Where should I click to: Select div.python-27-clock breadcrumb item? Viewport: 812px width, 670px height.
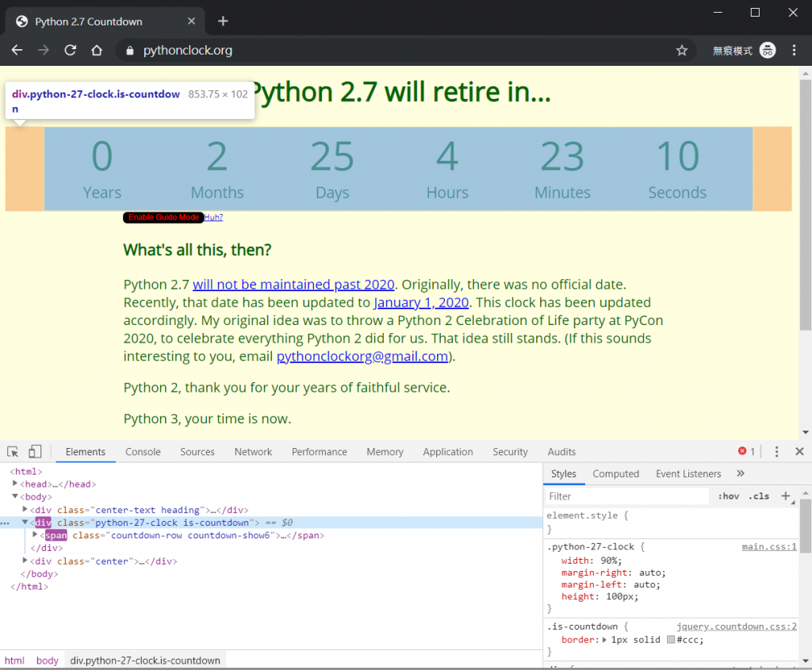tap(146, 660)
